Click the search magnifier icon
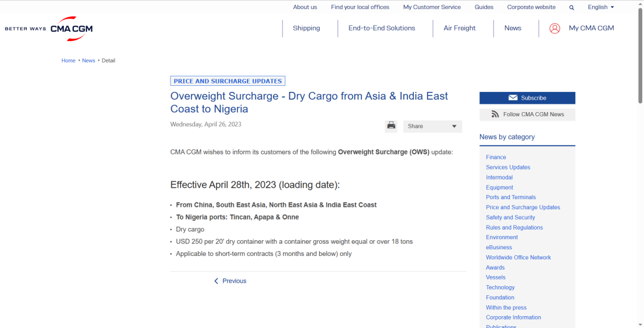The width and height of the screenshot is (644, 328). click(x=571, y=8)
